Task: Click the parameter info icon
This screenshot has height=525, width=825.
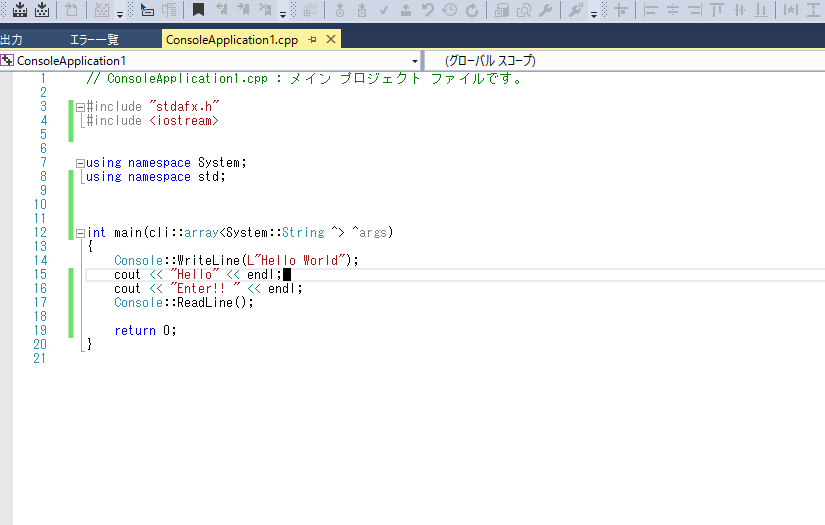Action: coord(169,10)
